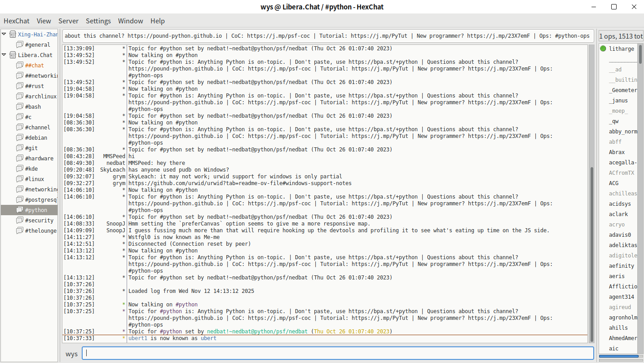This screenshot has height=363, width=644.
Task: Open the Settings menu
Action: pos(98,21)
